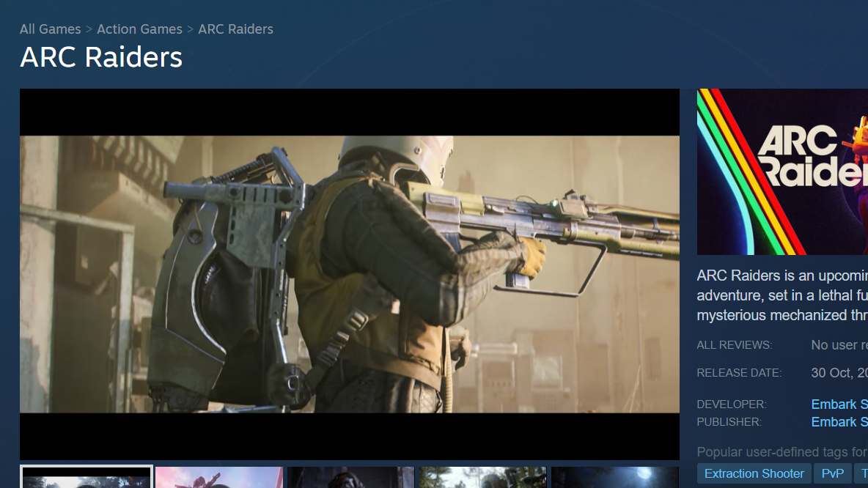868x488 pixels.
Task: Open the PvP tag
Action: tap(833, 473)
